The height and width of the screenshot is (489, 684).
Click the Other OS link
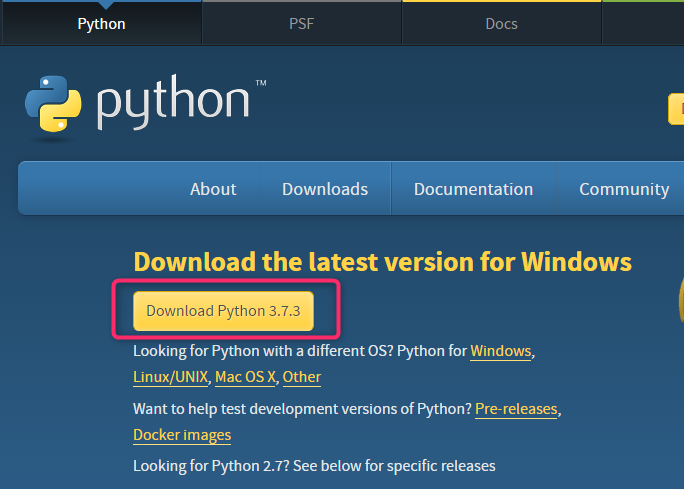point(302,377)
